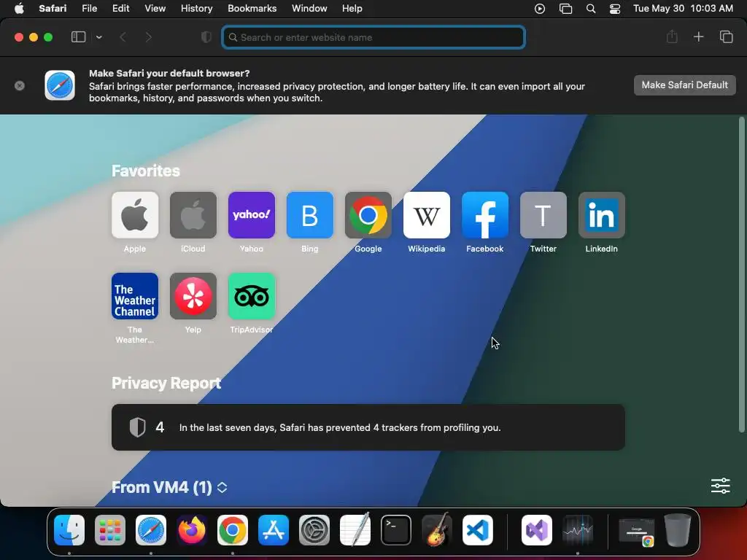Open the LinkedIn favorite tile
The image size is (747, 560).
pyautogui.click(x=602, y=215)
